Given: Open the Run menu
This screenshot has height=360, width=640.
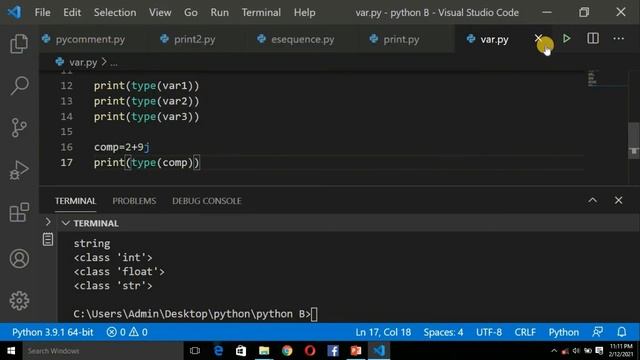Looking at the screenshot, I should click(x=220, y=13).
